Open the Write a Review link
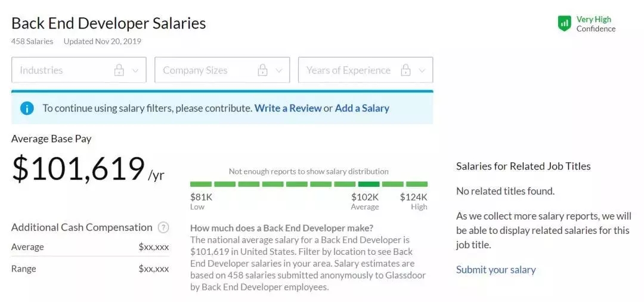This screenshot has height=302, width=644. click(288, 108)
